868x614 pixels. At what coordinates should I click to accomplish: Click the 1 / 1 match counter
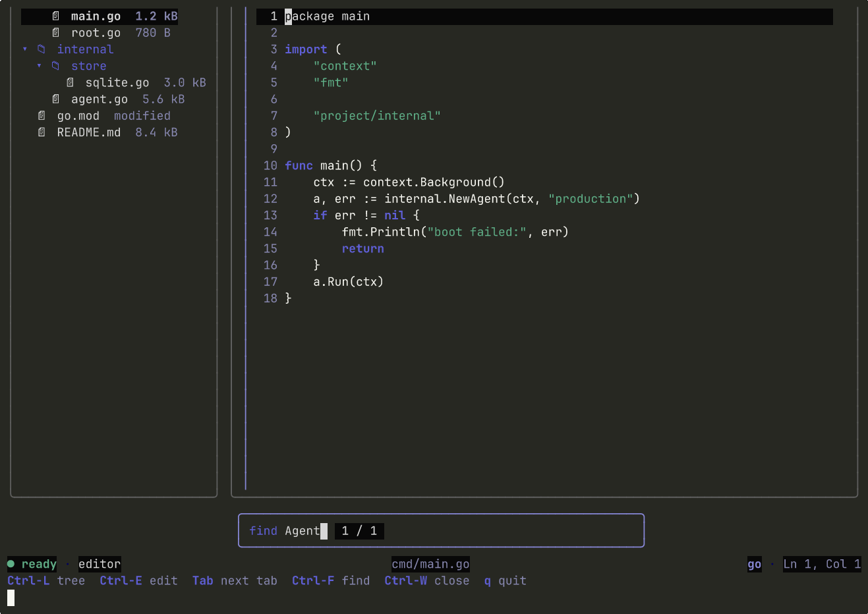point(359,531)
